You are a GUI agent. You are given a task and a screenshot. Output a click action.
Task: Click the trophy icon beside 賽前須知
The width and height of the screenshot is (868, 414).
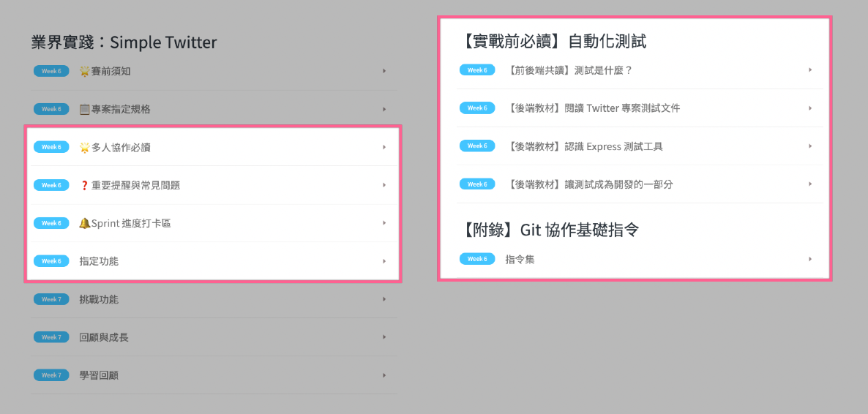pos(85,71)
